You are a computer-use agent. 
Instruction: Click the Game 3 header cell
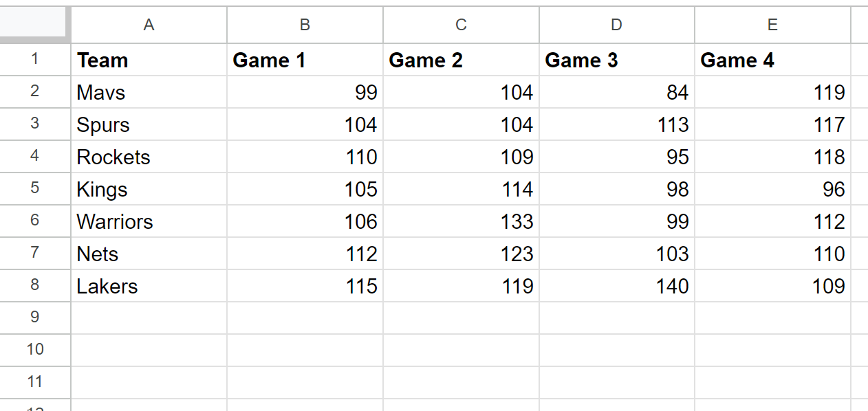(x=617, y=60)
